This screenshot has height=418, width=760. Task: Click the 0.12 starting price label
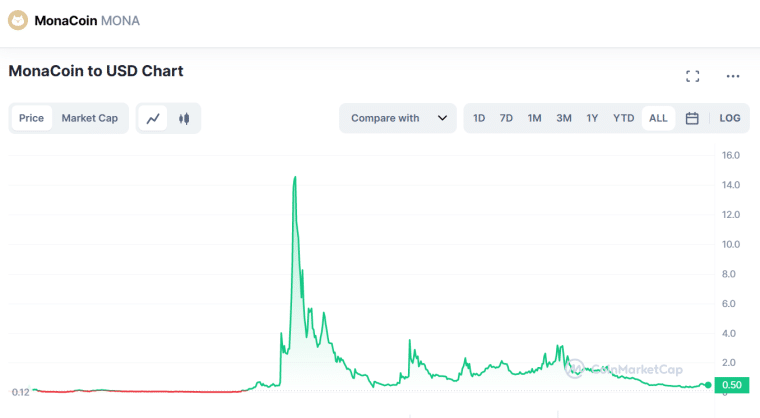(x=20, y=392)
